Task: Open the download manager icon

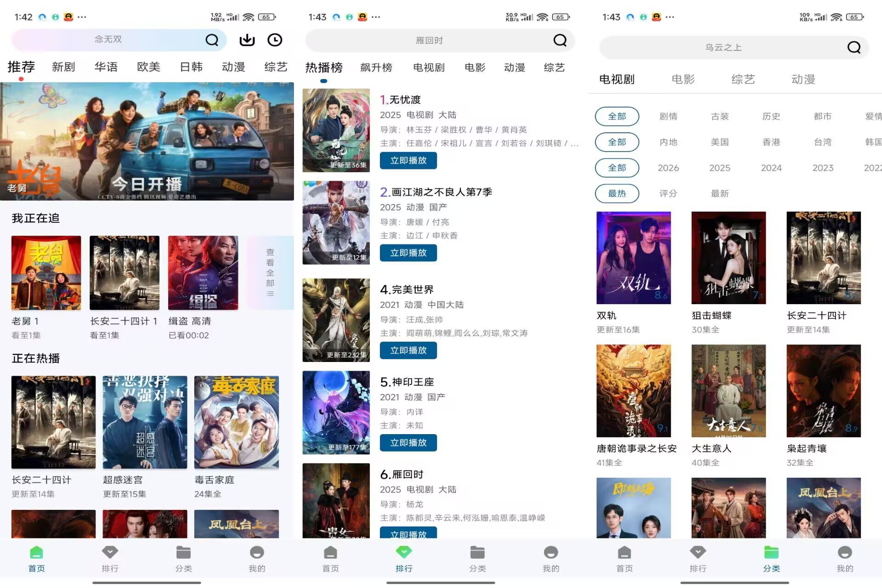Action: pyautogui.click(x=247, y=40)
